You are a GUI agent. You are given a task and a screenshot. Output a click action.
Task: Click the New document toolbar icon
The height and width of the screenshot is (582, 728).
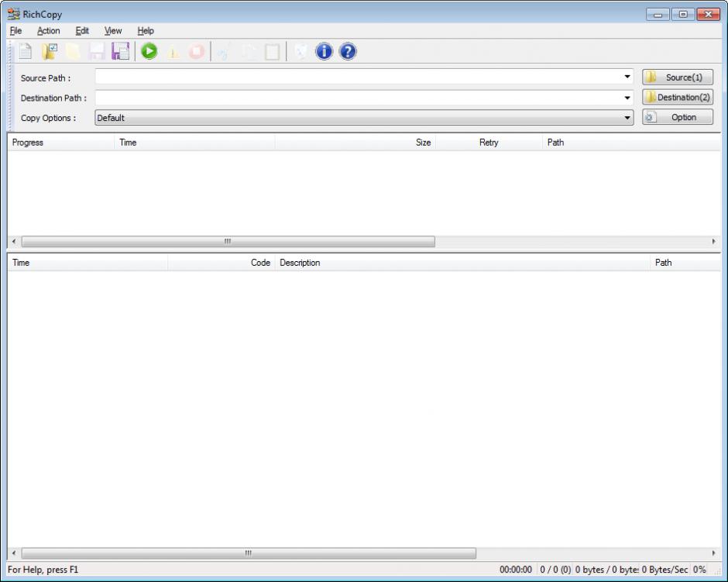[25, 51]
